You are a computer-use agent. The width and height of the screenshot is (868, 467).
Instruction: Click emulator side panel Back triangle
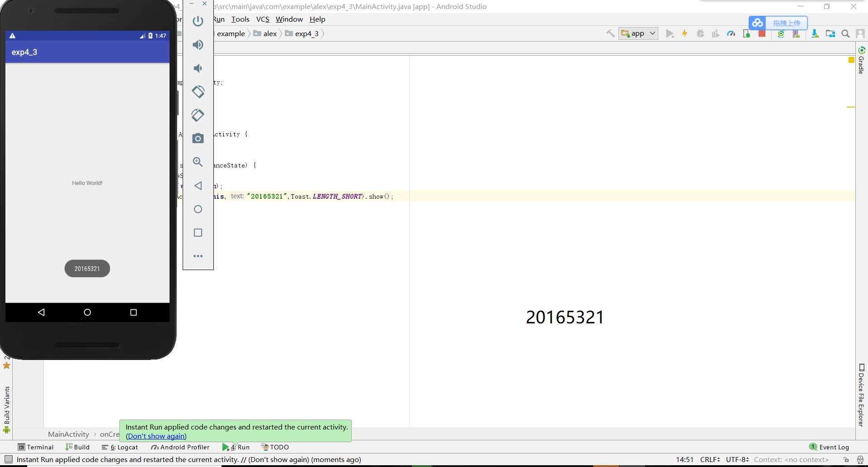[198, 186]
